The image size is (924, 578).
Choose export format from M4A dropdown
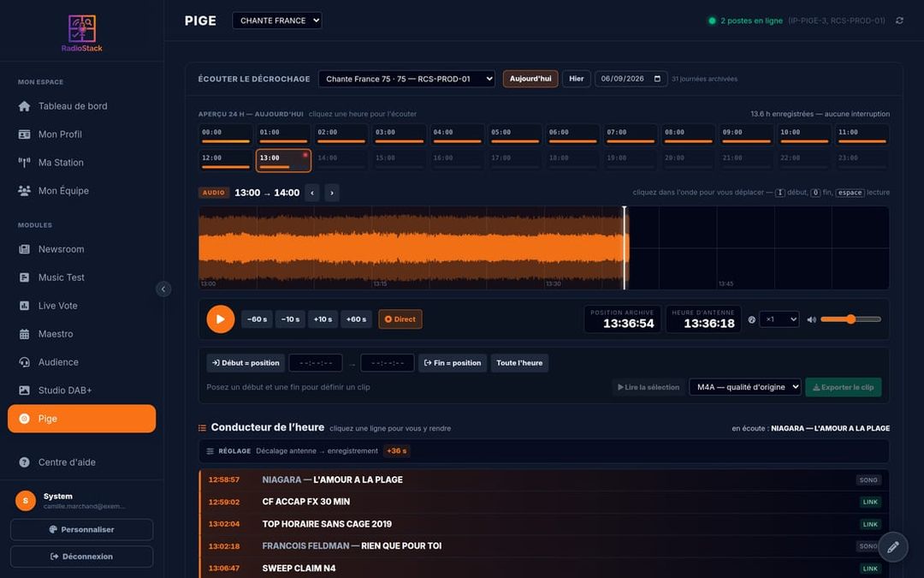745,388
